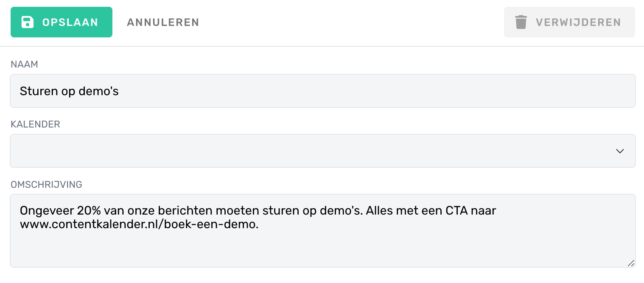Image resolution: width=644 pixels, height=283 pixels.
Task: Click the OMSCHRIJVING field label
Action: click(x=46, y=184)
